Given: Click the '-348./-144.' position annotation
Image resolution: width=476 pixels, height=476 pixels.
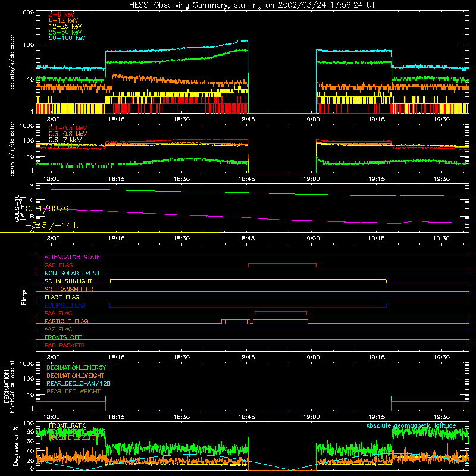Looking at the screenshot, I should tap(52, 226).
